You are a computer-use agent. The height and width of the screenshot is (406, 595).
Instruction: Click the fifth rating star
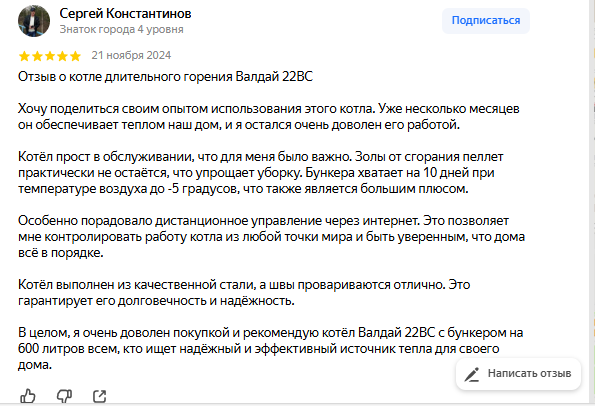pyautogui.click(x=76, y=56)
